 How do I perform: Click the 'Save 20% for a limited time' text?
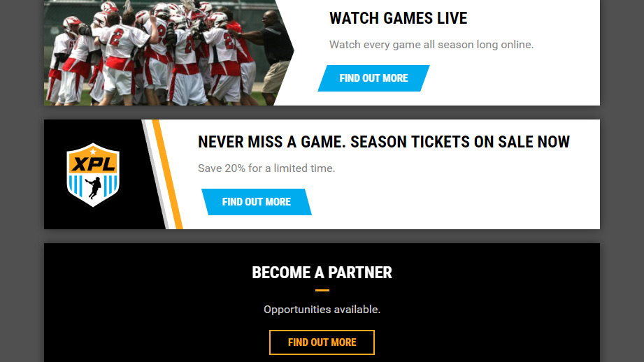coord(266,168)
